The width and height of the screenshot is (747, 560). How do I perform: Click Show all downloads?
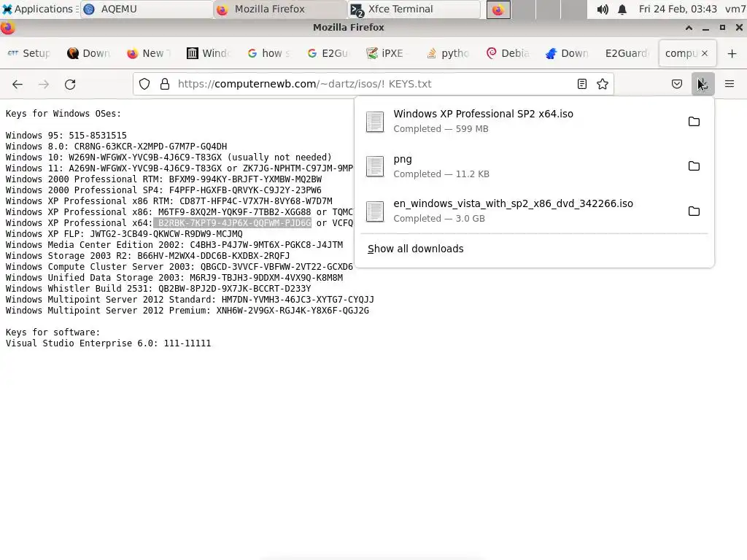click(x=415, y=249)
